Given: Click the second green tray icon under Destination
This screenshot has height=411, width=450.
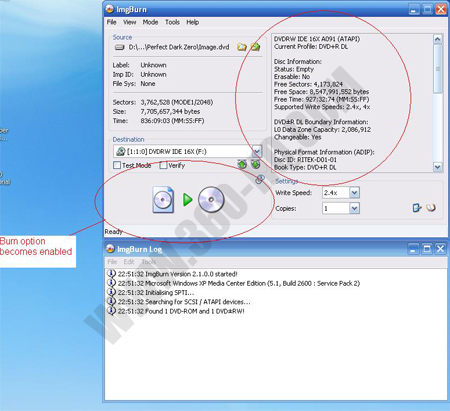Looking at the screenshot, I should [256, 164].
